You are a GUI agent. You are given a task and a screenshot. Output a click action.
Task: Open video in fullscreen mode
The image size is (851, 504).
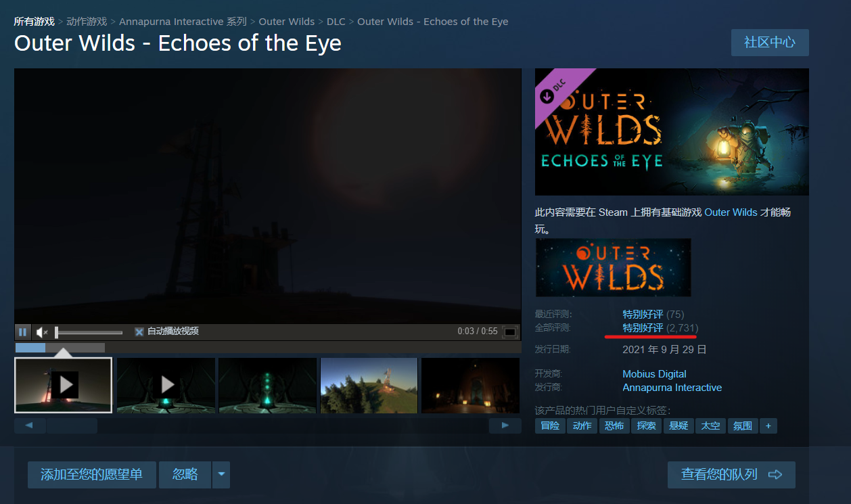[x=510, y=331]
